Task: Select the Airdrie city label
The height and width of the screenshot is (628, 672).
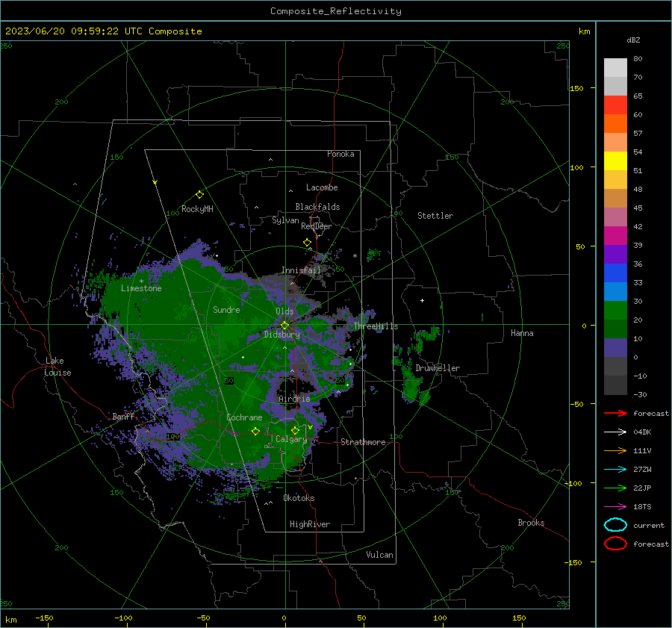Action: [x=294, y=399]
